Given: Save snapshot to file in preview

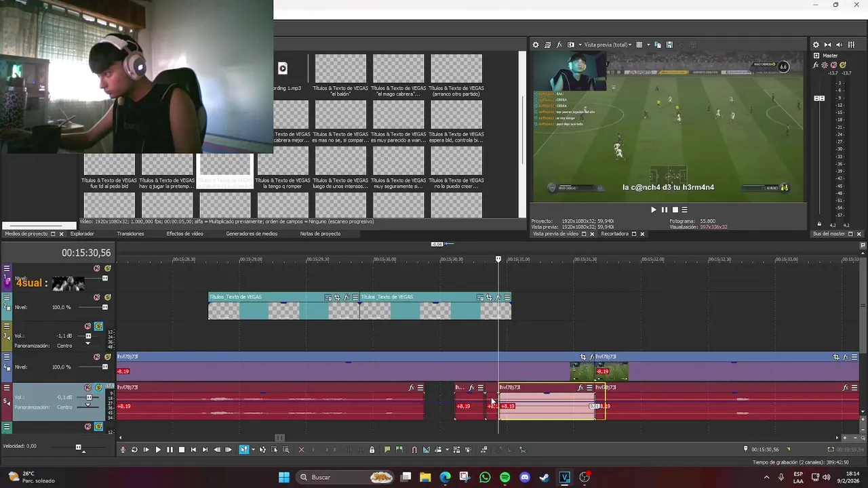Looking at the screenshot, I should 669,45.
